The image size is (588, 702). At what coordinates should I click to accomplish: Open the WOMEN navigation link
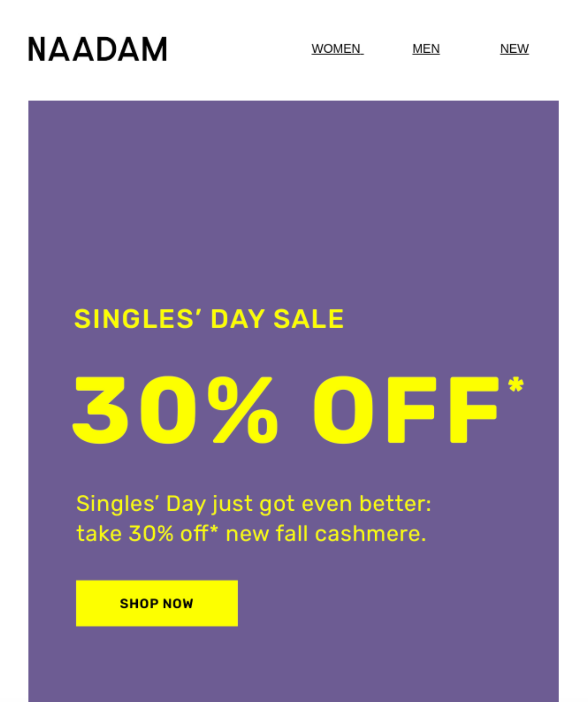(x=338, y=49)
